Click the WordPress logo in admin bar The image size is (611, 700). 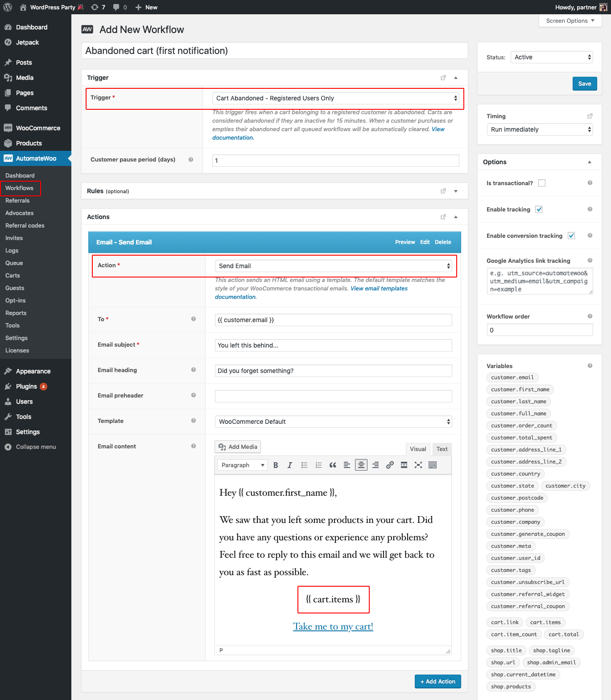point(8,7)
